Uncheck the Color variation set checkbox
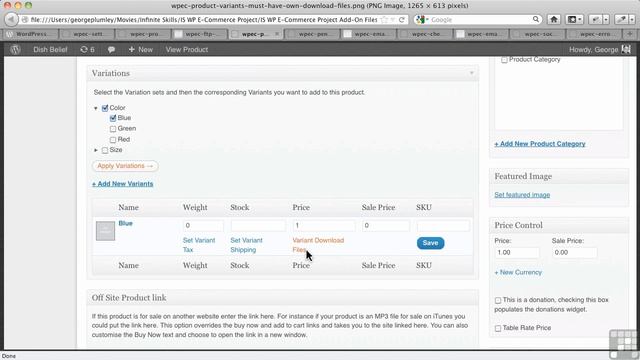This screenshot has height=360, width=640. [x=105, y=108]
